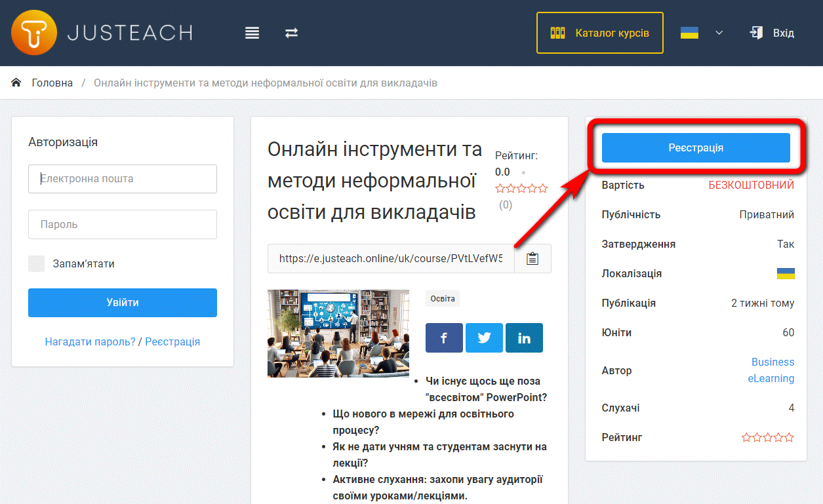
Task: Share the course on Facebook
Action: 444,338
